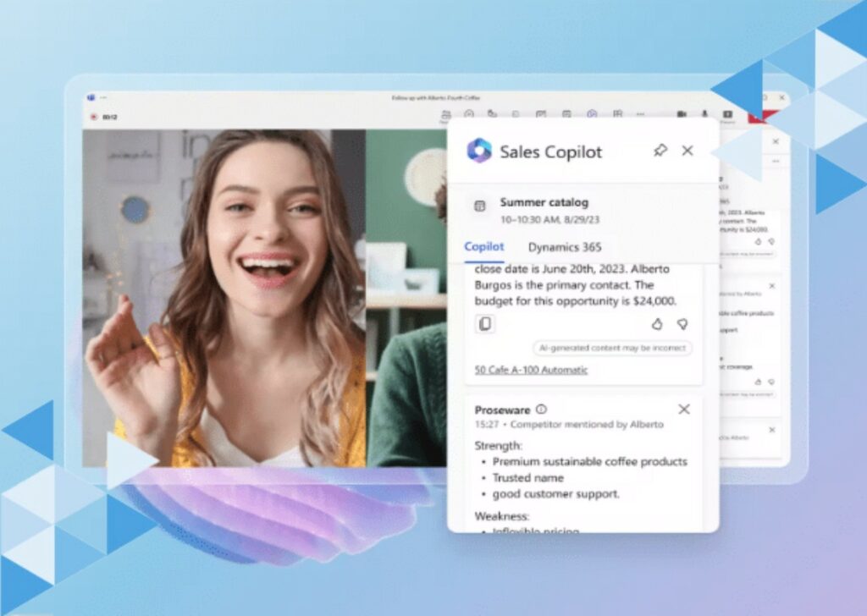Open more options in the background side panel
This screenshot has height=616, width=867.
pyautogui.click(x=776, y=162)
